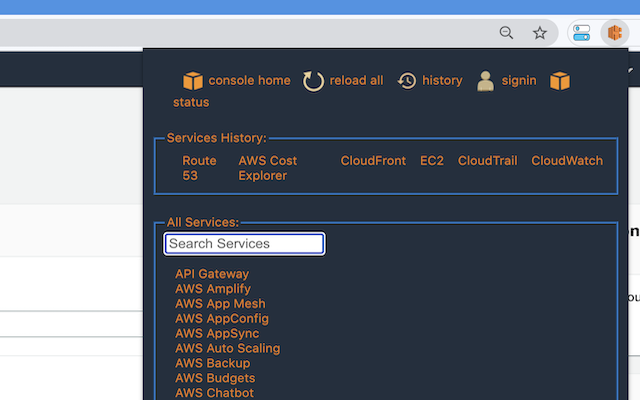The height and width of the screenshot is (400, 640).
Task: Click the AWS extension icon in browser toolbar
Action: click(614, 33)
